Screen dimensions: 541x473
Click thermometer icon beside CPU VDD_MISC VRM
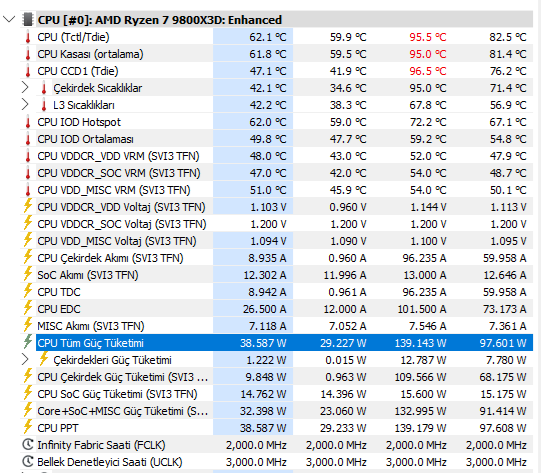pos(28,190)
